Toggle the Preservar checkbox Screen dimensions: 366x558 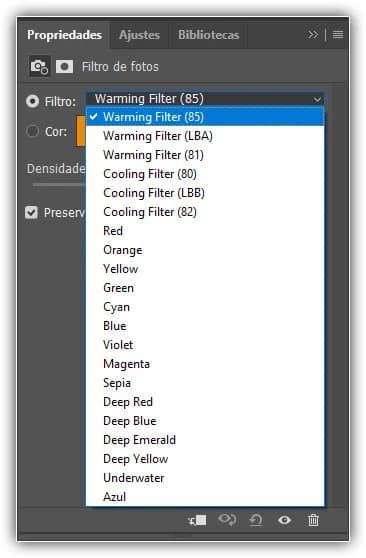coord(31,212)
